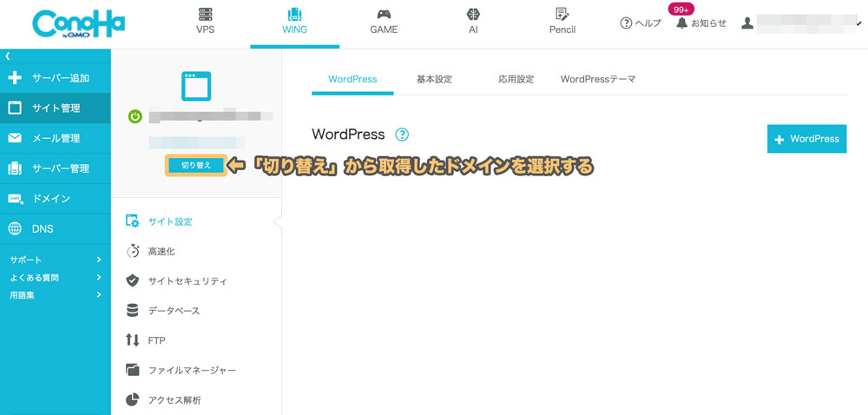Open データベース settings
The width and height of the screenshot is (868, 415).
[x=174, y=311]
